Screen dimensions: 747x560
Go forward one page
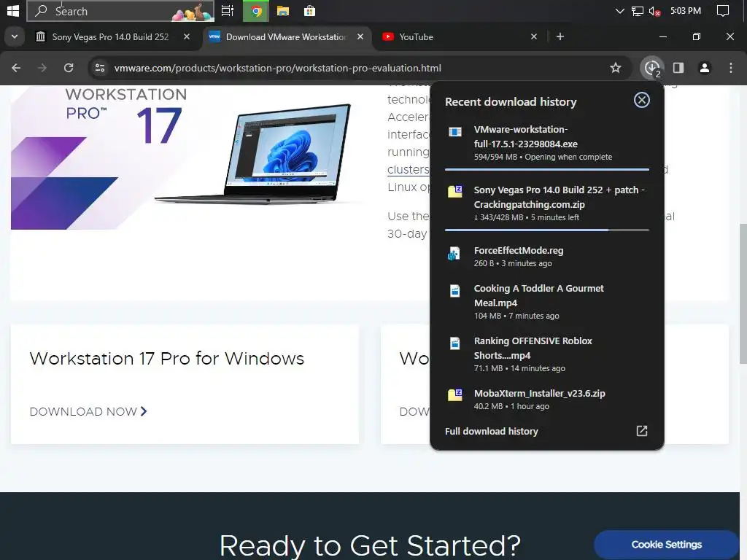tap(42, 68)
